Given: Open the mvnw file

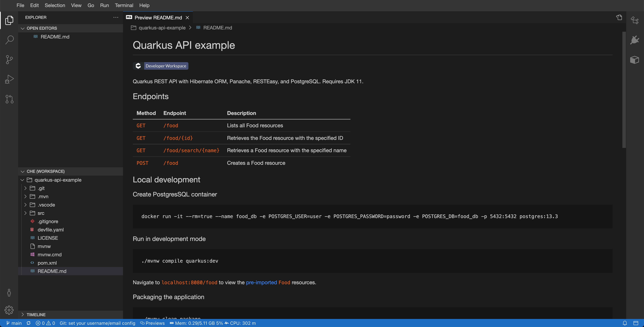Looking at the screenshot, I should 71,246.
